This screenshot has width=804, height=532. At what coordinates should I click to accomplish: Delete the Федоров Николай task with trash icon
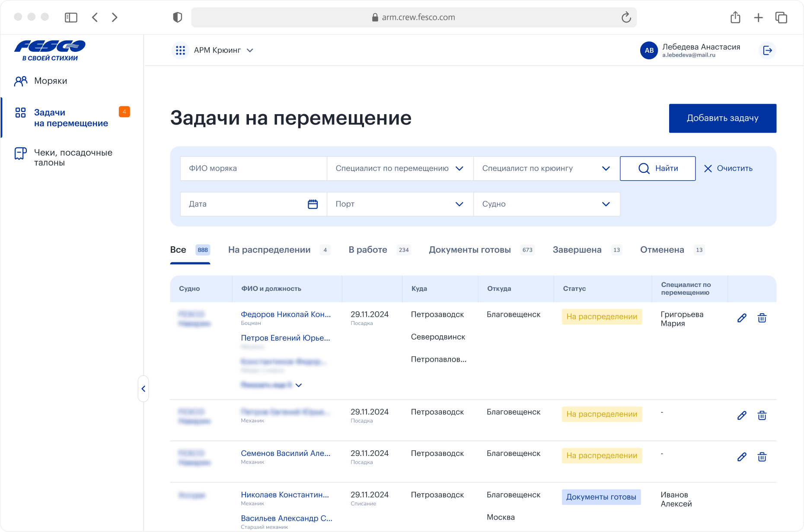762,318
